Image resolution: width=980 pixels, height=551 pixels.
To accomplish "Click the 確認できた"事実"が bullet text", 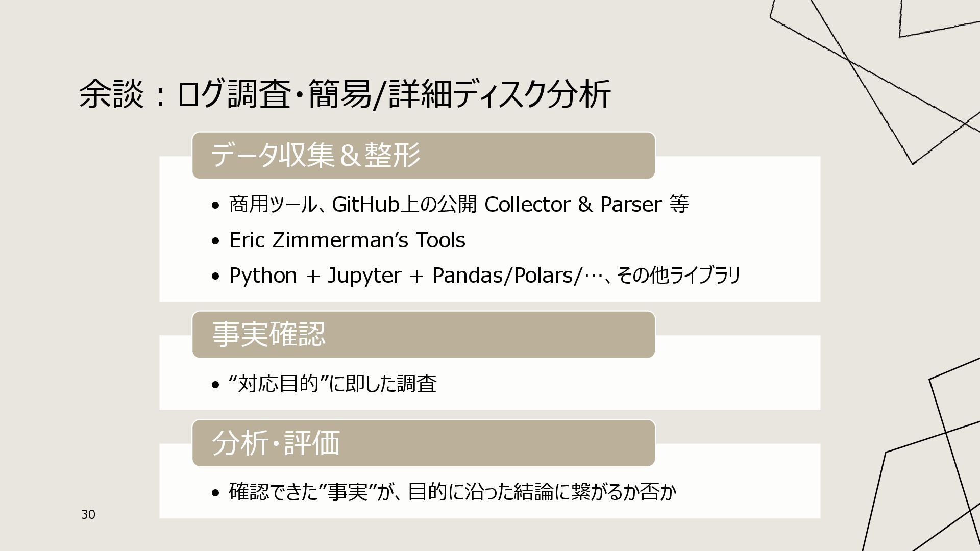I will pos(452,492).
